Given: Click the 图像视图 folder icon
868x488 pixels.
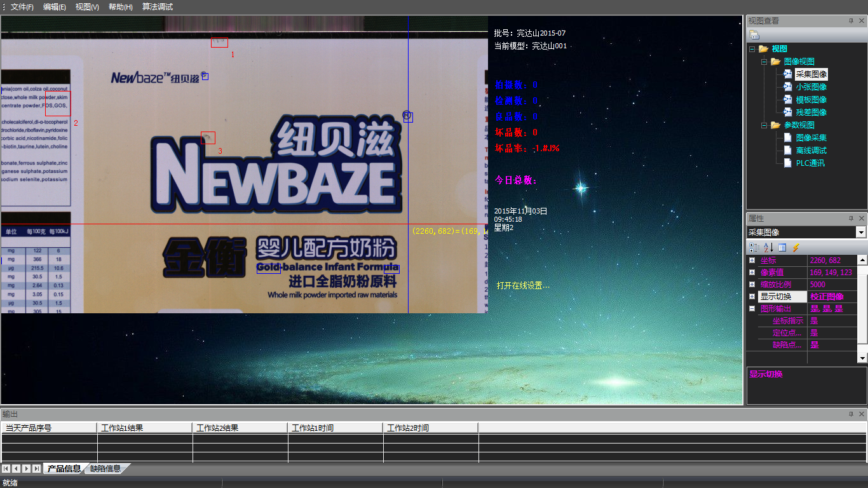Looking at the screenshot, I should 776,62.
